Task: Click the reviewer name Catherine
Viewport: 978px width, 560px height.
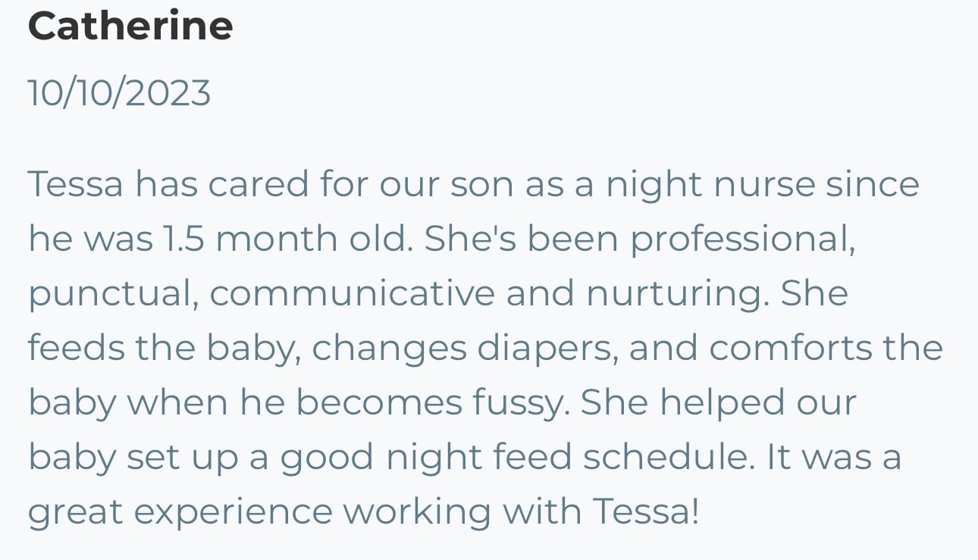Action: (x=130, y=25)
